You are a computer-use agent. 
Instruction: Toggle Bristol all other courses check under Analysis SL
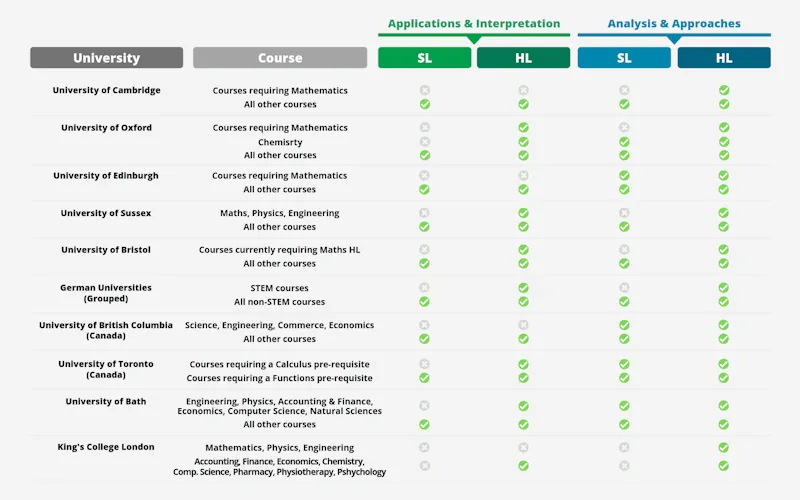(x=624, y=264)
